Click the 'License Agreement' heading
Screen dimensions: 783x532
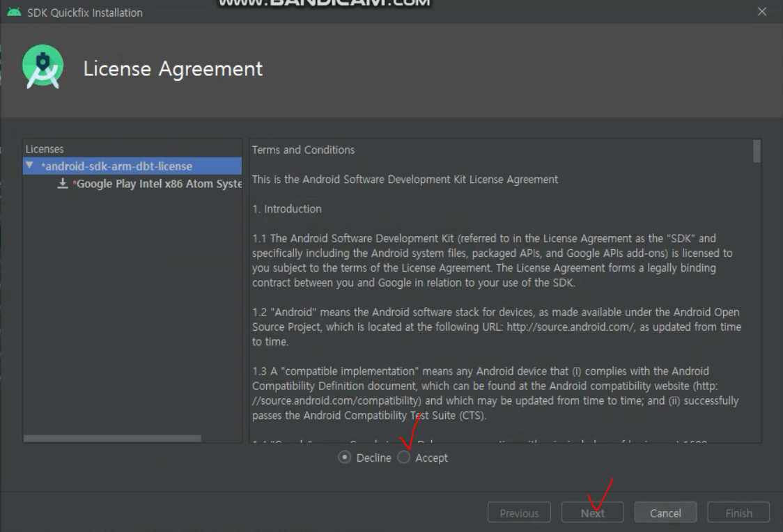pyautogui.click(x=173, y=68)
